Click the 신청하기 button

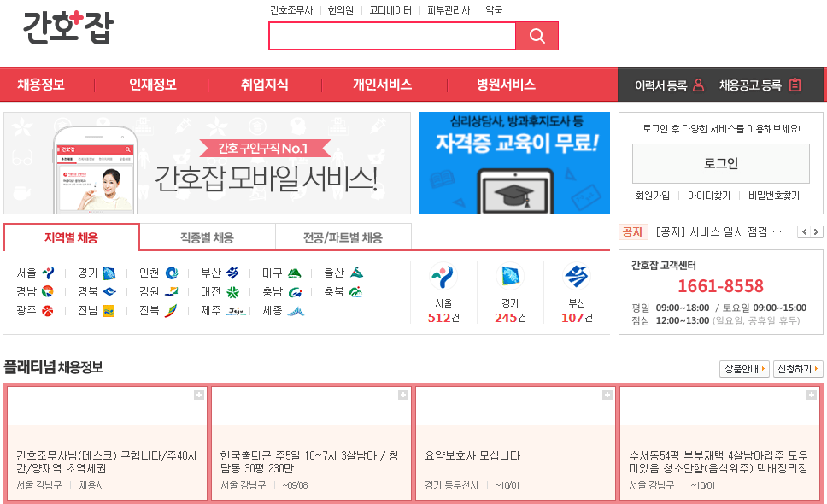tap(798, 368)
